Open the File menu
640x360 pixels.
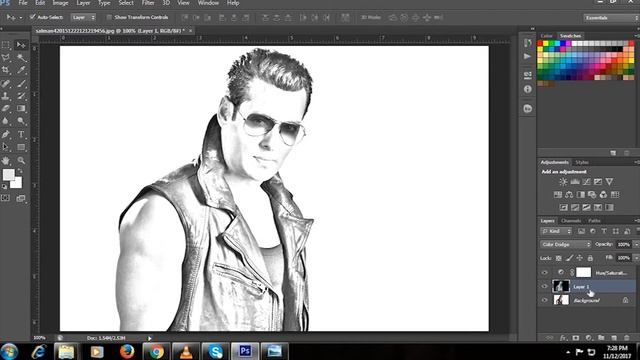(23, 3)
